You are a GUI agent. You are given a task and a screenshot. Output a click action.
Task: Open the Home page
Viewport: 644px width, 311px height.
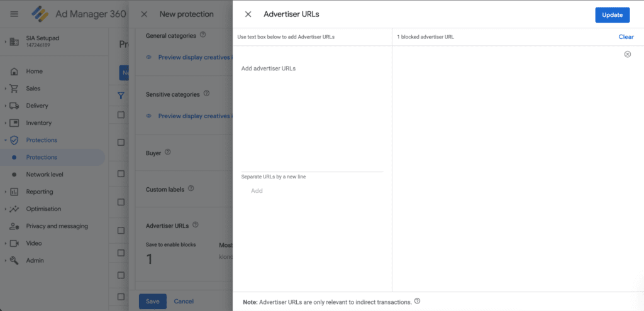pyautogui.click(x=35, y=71)
